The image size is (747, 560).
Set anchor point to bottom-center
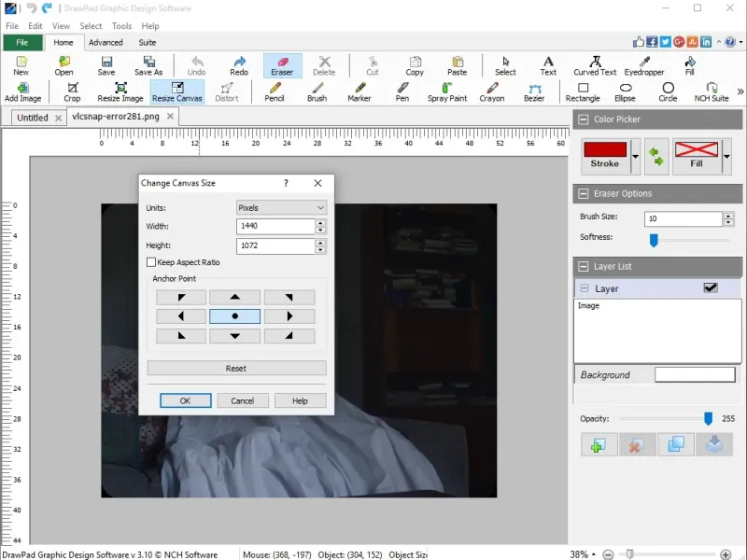pyautogui.click(x=235, y=336)
